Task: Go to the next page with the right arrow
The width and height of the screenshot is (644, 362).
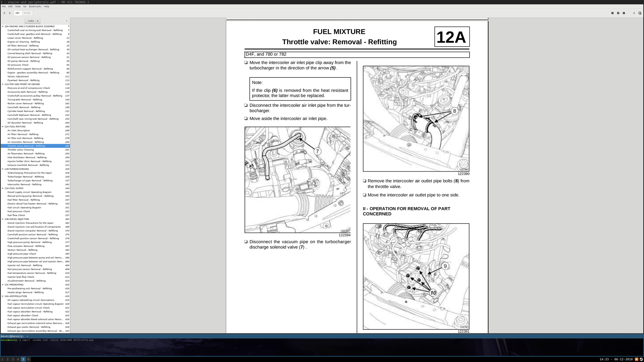Action: [x=10, y=13]
